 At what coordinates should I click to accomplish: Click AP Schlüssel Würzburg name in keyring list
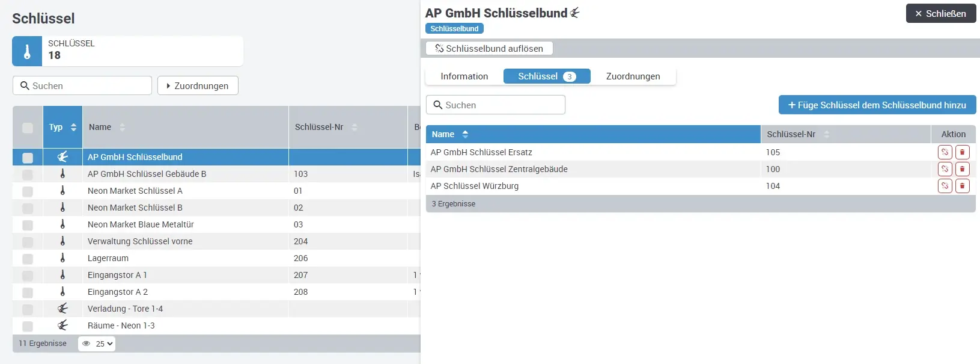(x=475, y=186)
